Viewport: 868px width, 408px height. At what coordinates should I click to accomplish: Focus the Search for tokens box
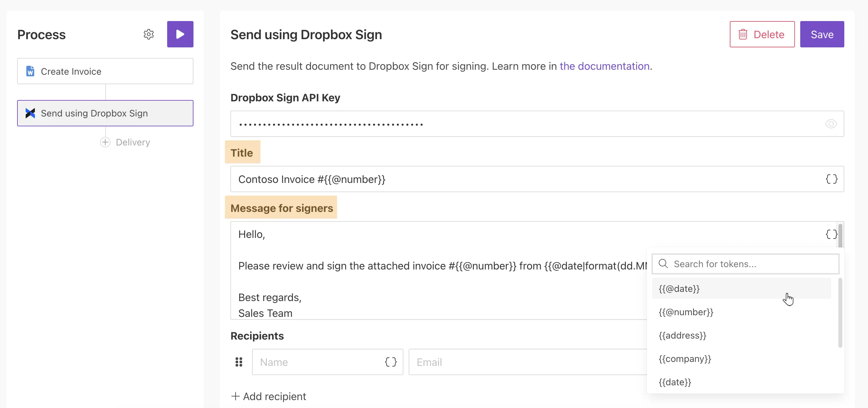pos(745,264)
